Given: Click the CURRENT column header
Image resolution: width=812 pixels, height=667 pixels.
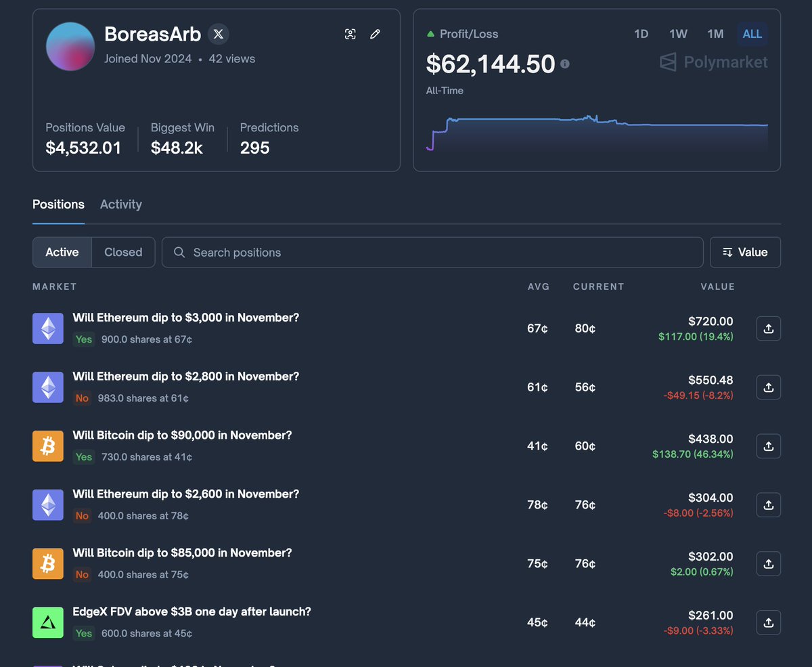Looking at the screenshot, I should [x=599, y=286].
